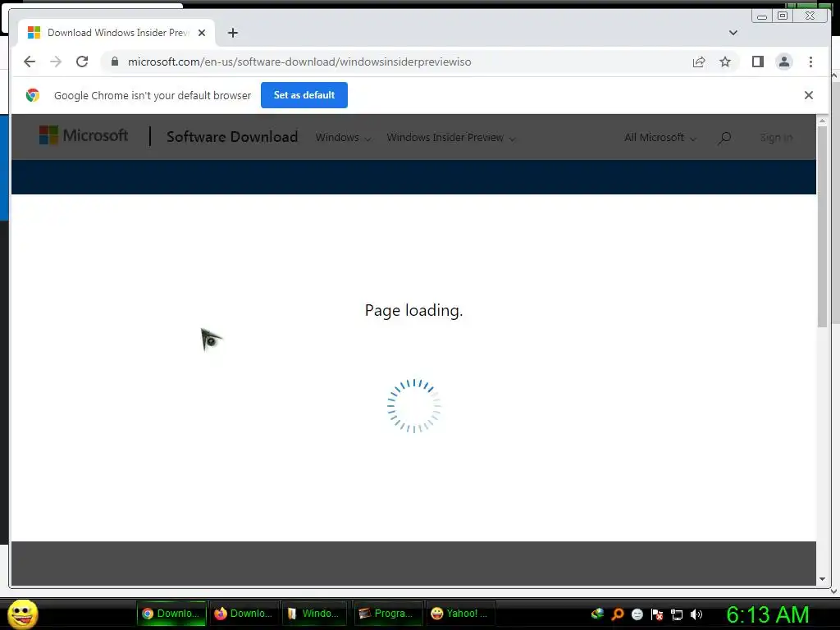Click the address bar URL
The height and width of the screenshot is (630, 840).
[x=299, y=62]
